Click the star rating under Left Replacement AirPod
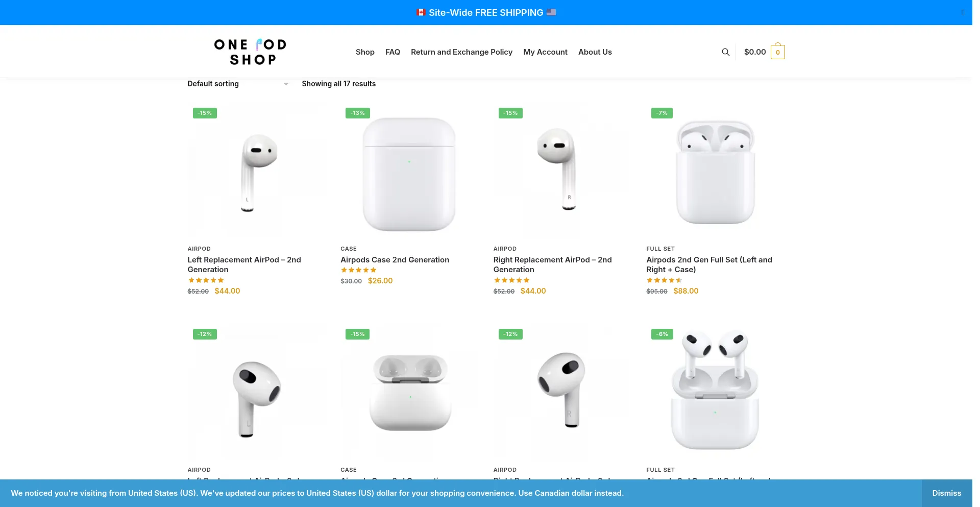Screen dimensions: 980x507 tap(206, 280)
